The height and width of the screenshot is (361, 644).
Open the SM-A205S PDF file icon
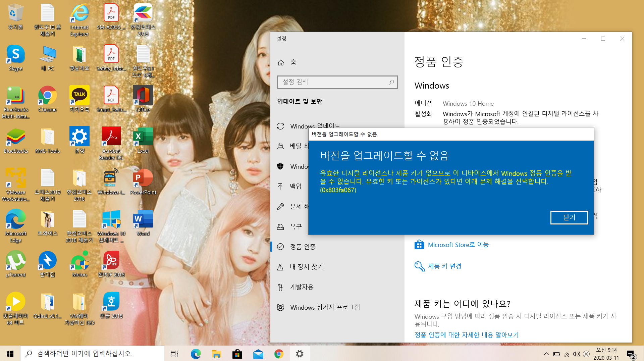(111, 17)
